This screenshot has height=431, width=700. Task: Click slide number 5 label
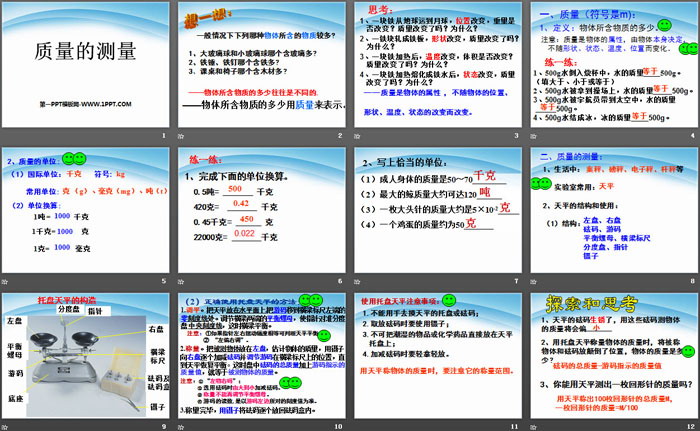click(164, 281)
